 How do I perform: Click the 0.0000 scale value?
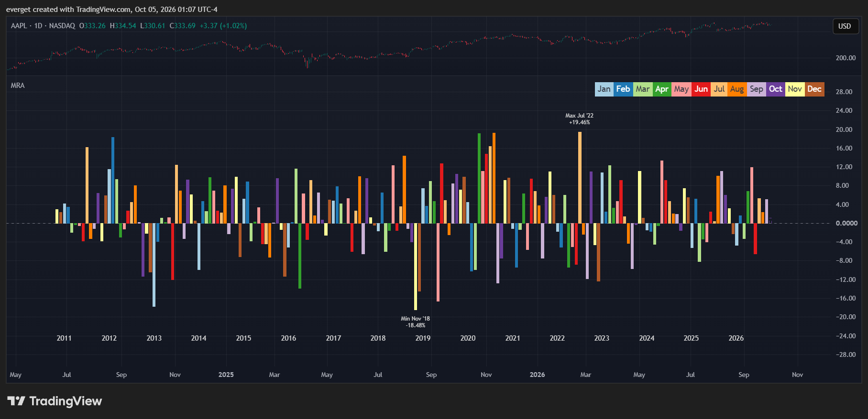coord(846,223)
